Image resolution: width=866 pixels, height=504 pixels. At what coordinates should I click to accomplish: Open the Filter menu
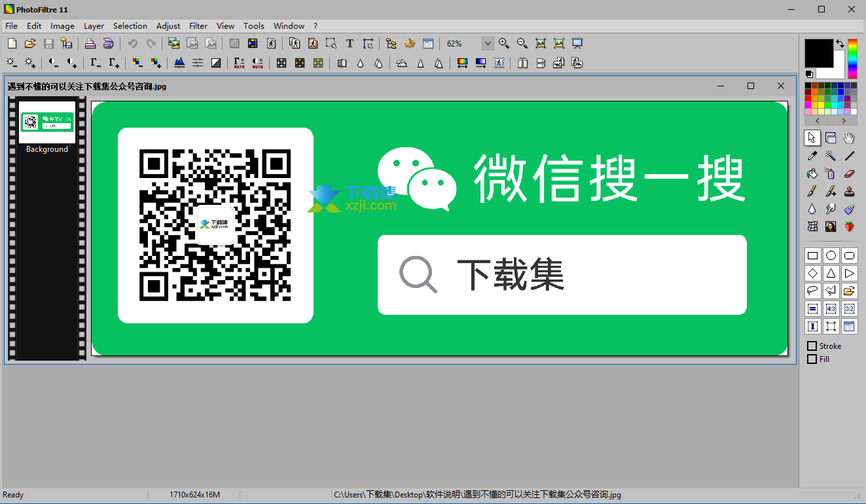coord(198,26)
